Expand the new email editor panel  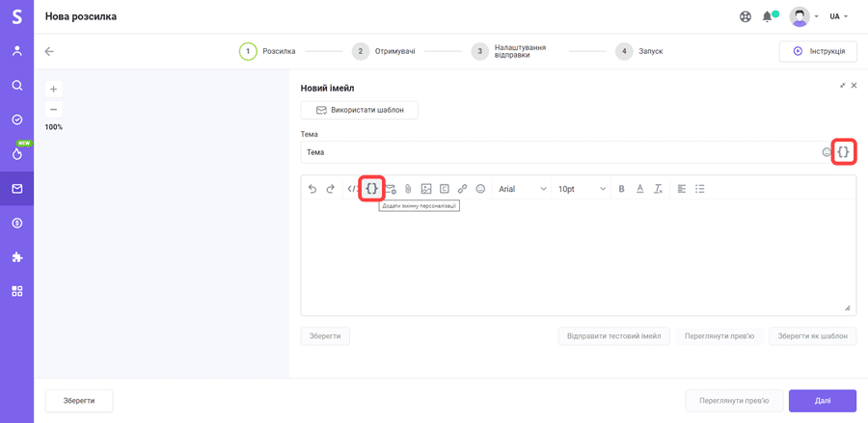[842, 86]
